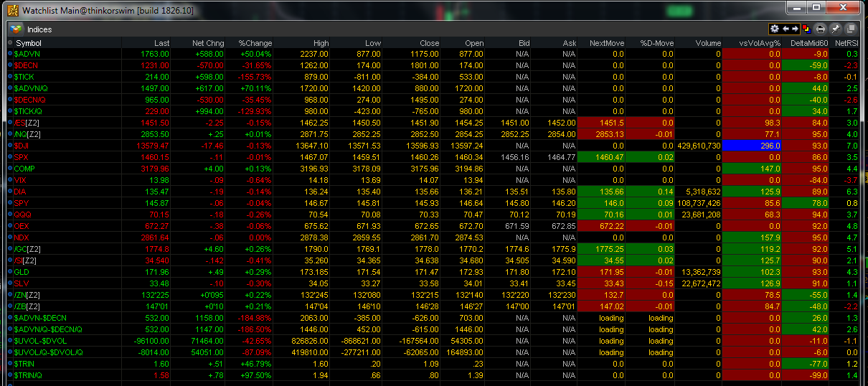Sort by the Net Chng column header
Image resolution: width=868 pixels, height=386 pixels.
208,43
